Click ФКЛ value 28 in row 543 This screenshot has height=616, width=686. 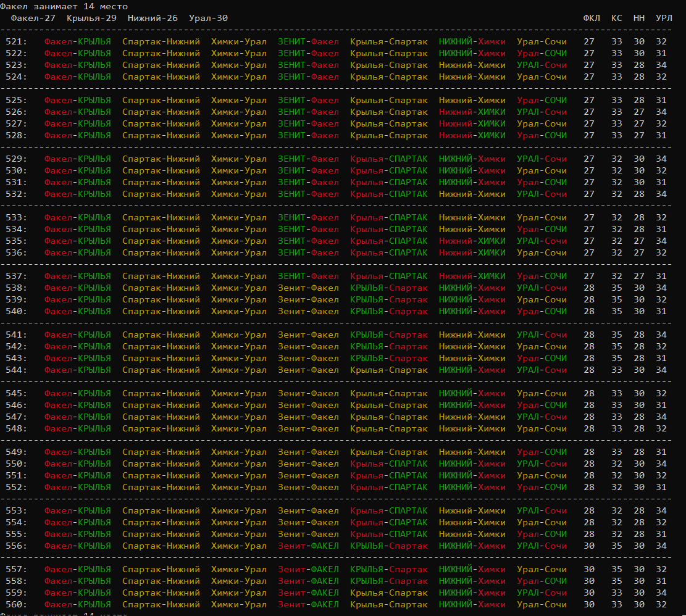point(589,359)
